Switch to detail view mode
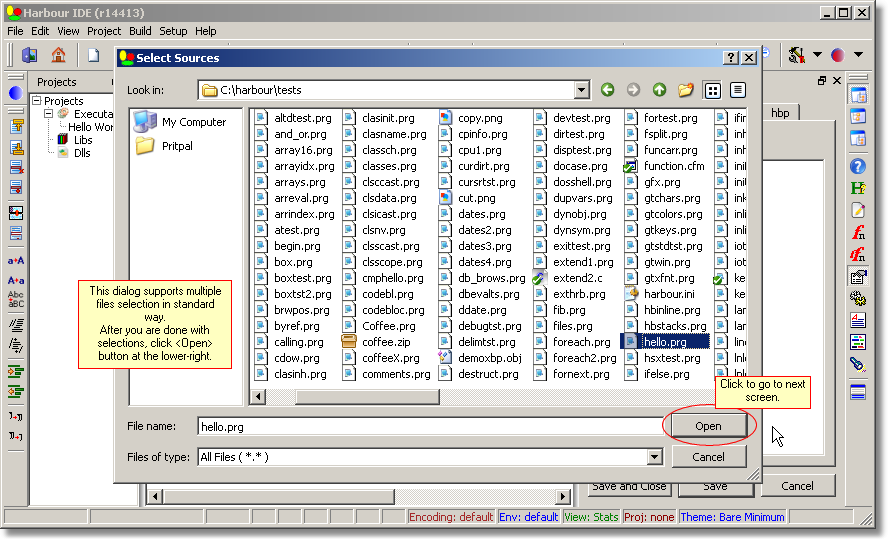 point(738,90)
